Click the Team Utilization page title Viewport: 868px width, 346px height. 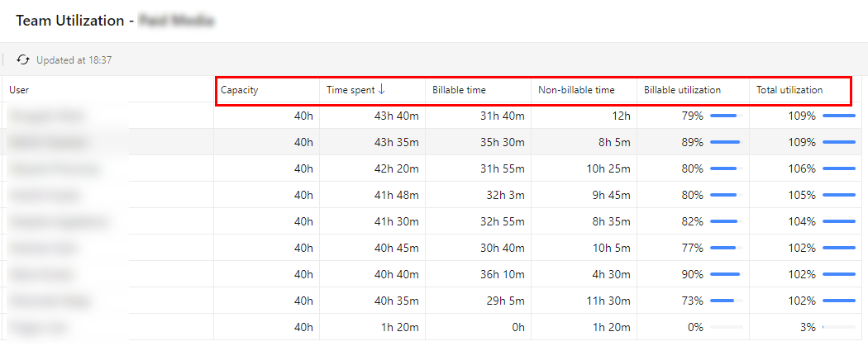[x=70, y=21]
